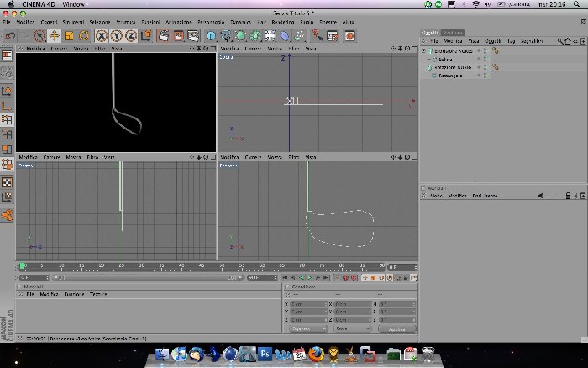Toggle the Y axis lock

tap(116, 36)
